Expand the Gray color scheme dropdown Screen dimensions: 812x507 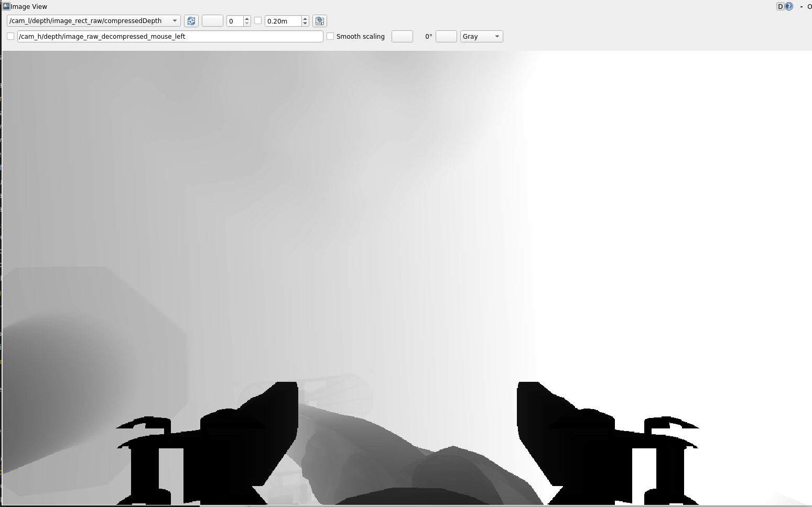pyautogui.click(x=481, y=37)
